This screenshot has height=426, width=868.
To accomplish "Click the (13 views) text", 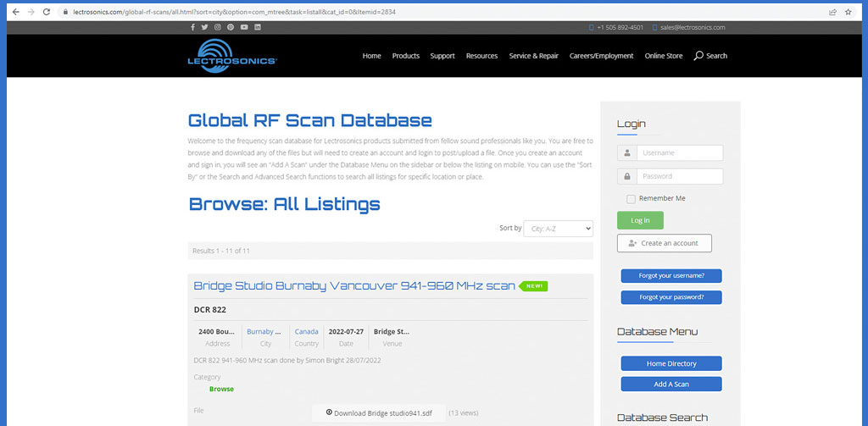I will click(x=464, y=412).
